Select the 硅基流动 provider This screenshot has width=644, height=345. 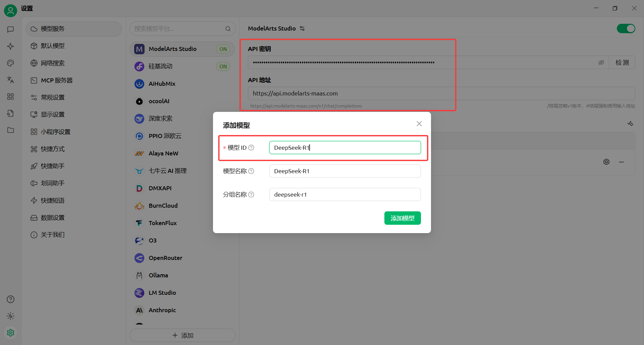click(182, 66)
